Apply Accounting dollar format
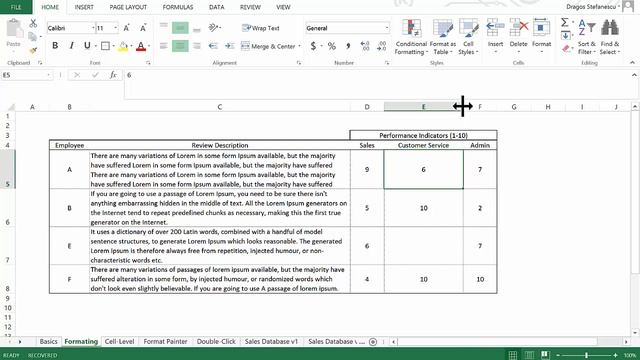Viewport: 640px width, 360px height. (313, 46)
